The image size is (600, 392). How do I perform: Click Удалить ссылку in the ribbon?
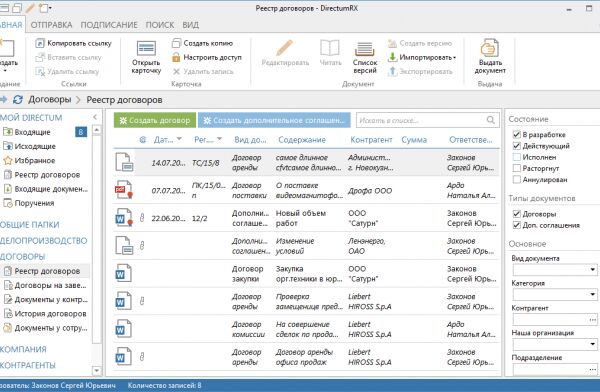(67, 72)
